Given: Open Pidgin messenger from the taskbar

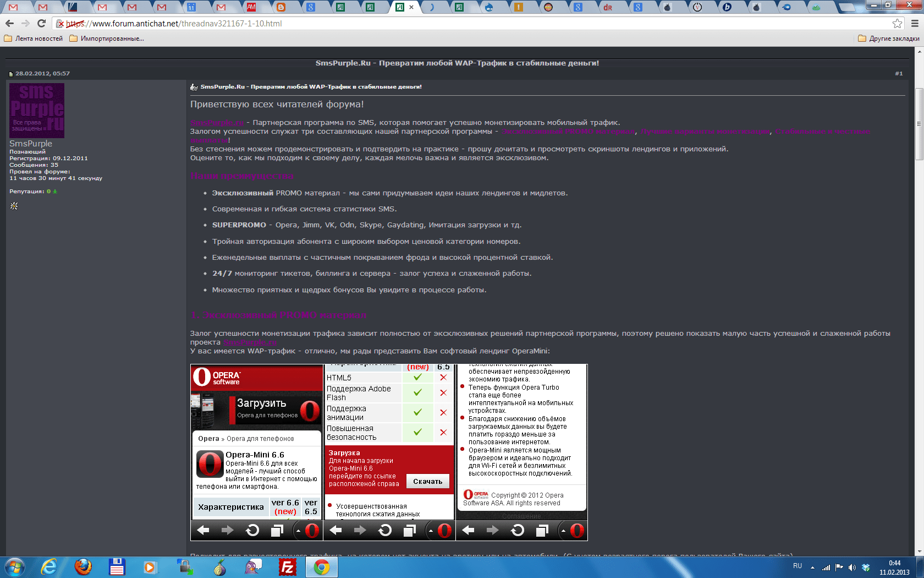Looking at the screenshot, I should point(254,567).
